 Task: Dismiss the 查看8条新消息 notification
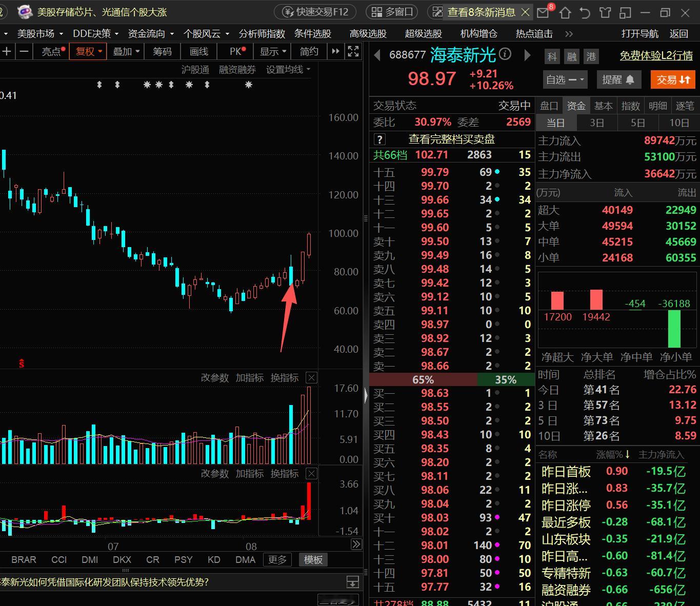(525, 12)
